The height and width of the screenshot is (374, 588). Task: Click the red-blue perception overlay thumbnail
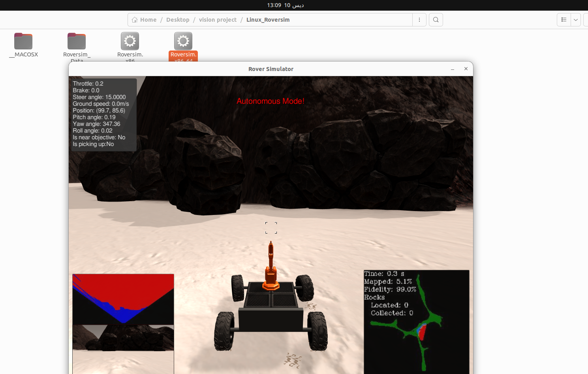point(123,299)
